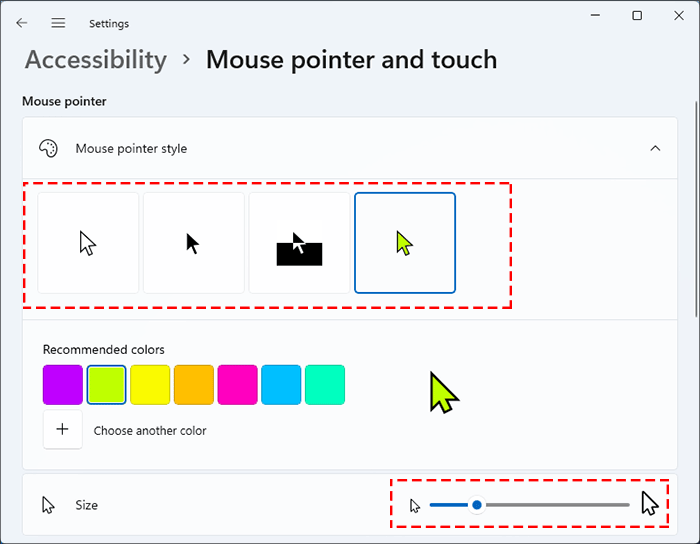
Task: Click the Size slider thumb
Action: click(x=477, y=505)
